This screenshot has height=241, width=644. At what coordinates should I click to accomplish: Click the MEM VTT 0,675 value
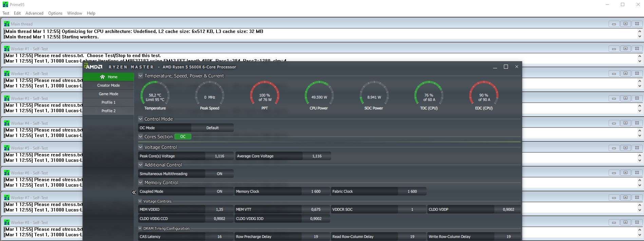[x=316, y=209]
